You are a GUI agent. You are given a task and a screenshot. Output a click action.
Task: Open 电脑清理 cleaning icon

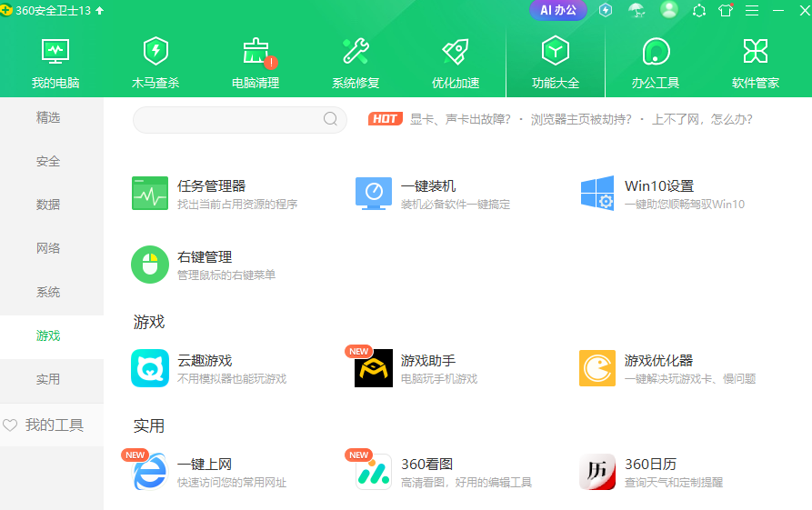coord(256,51)
